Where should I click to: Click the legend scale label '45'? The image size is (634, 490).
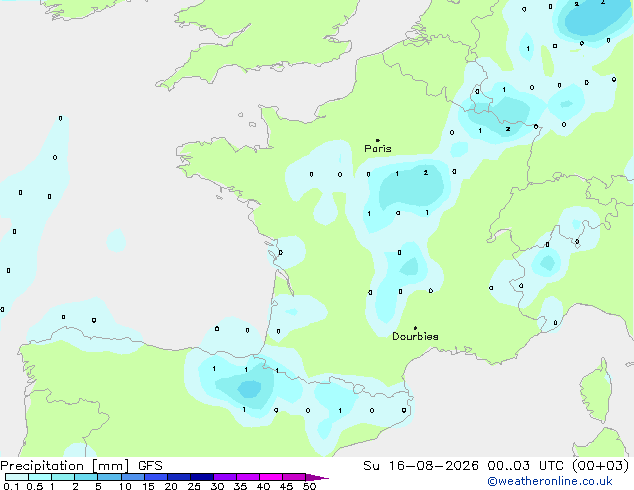(x=286, y=486)
